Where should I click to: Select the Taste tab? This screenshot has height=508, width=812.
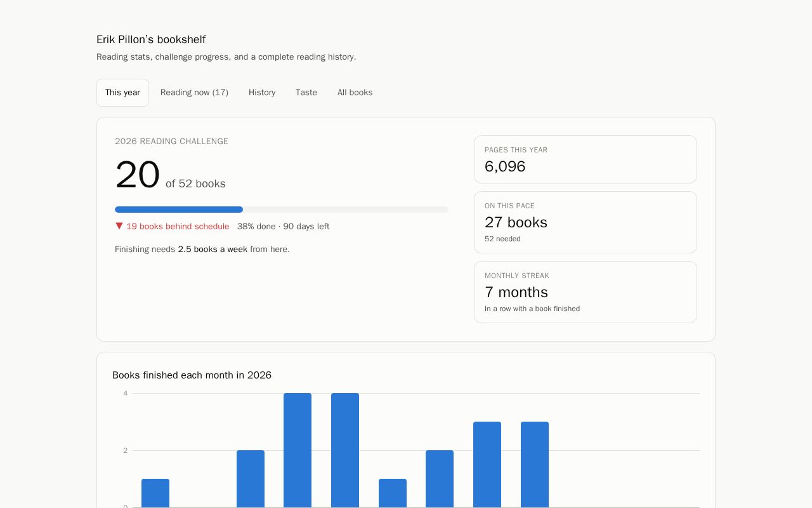306,93
